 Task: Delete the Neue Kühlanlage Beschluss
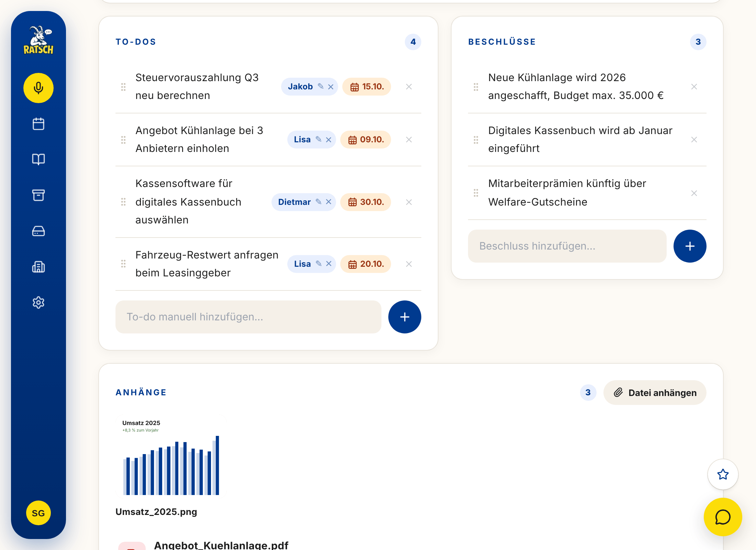694,87
